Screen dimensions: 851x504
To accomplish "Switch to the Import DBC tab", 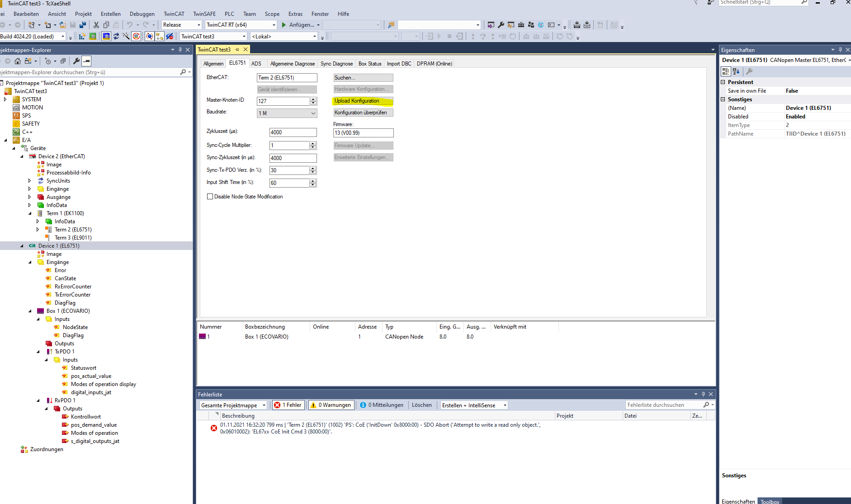I will point(399,64).
